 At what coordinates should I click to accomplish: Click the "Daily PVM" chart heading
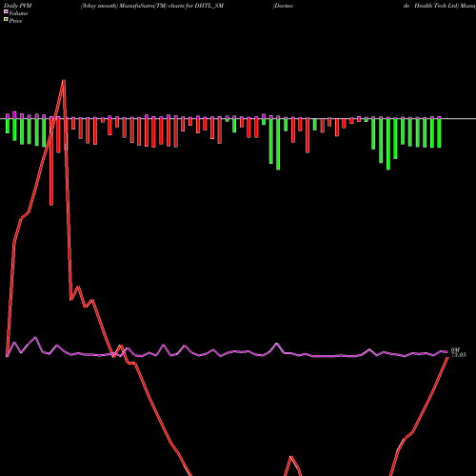(18, 6)
